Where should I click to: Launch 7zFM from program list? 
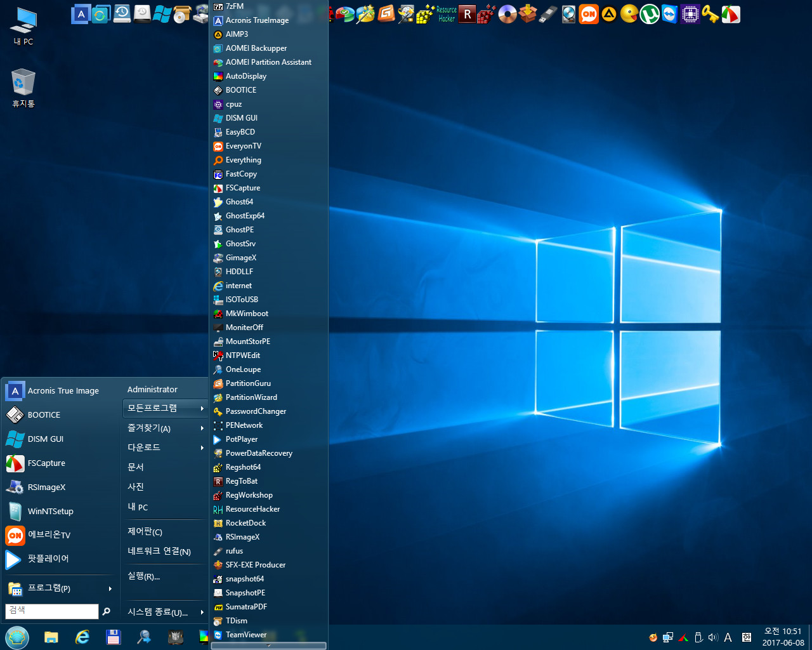(269, 6)
